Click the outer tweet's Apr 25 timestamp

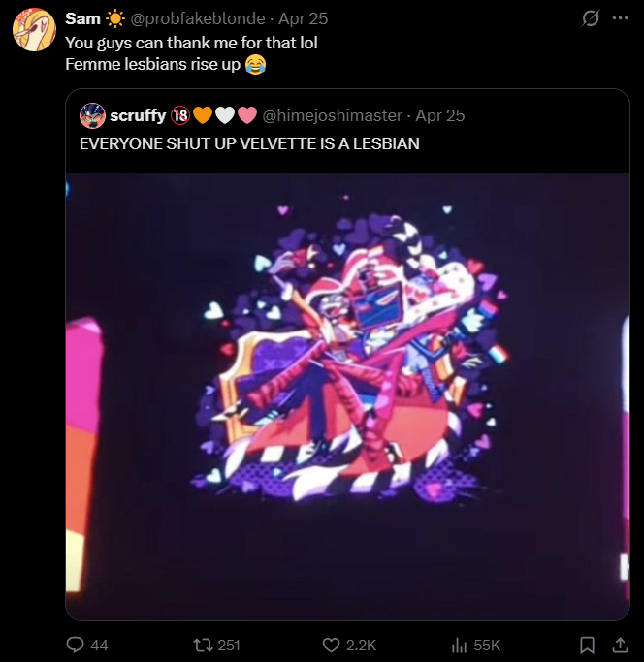coord(303,18)
